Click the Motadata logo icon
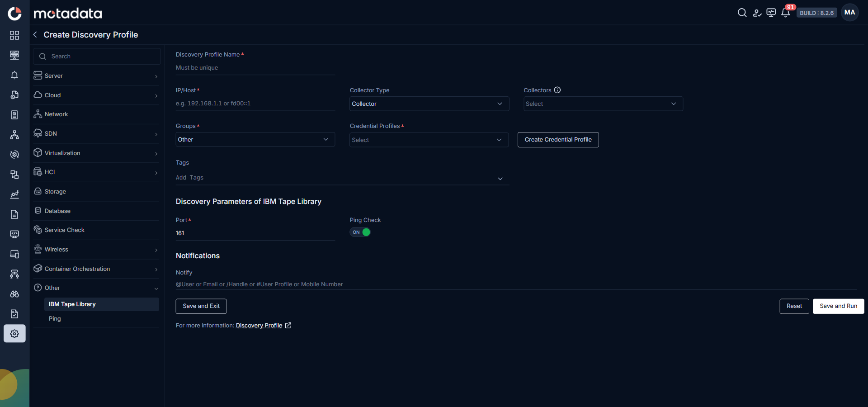868x407 pixels. click(x=14, y=14)
